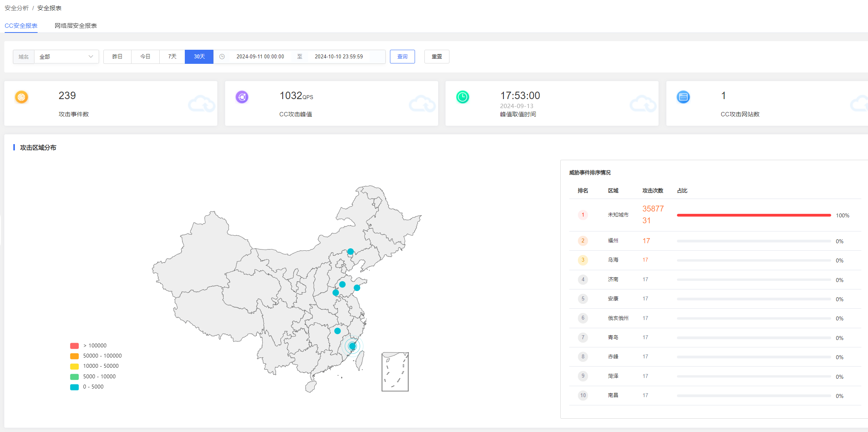
Task: Click the pulsing Fuzhou map marker
Action: pyautogui.click(x=352, y=346)
